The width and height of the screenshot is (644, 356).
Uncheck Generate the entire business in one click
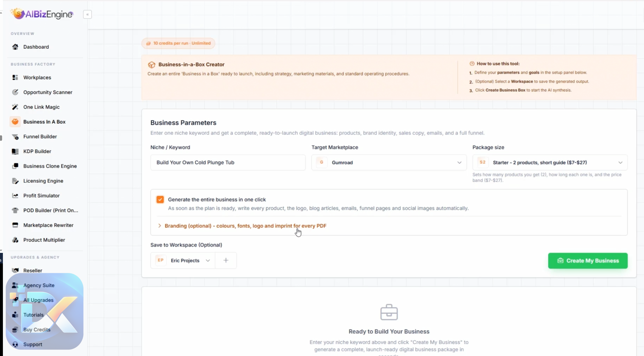pos(160,200)
